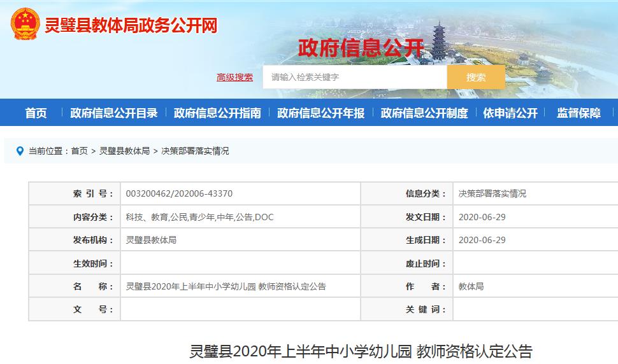The width and height of the screenshot is (618, 364).
Task: Click the 政府信息公开 banner heading
Action: [x=361, y=48]
